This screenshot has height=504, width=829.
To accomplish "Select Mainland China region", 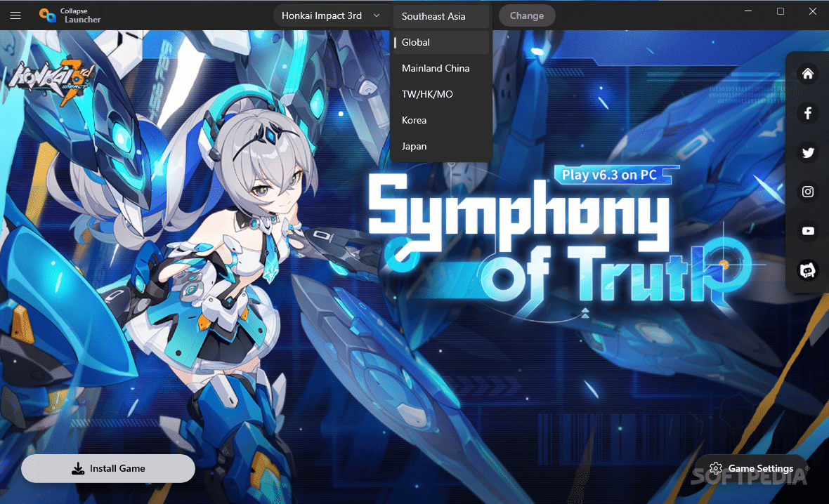I will (x=441, y=68).
